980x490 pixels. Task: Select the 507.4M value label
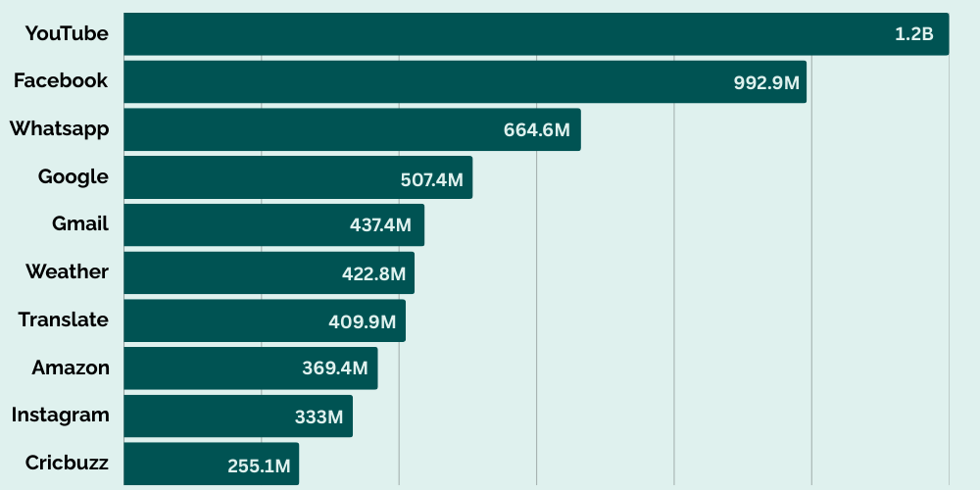coord(432,178)
